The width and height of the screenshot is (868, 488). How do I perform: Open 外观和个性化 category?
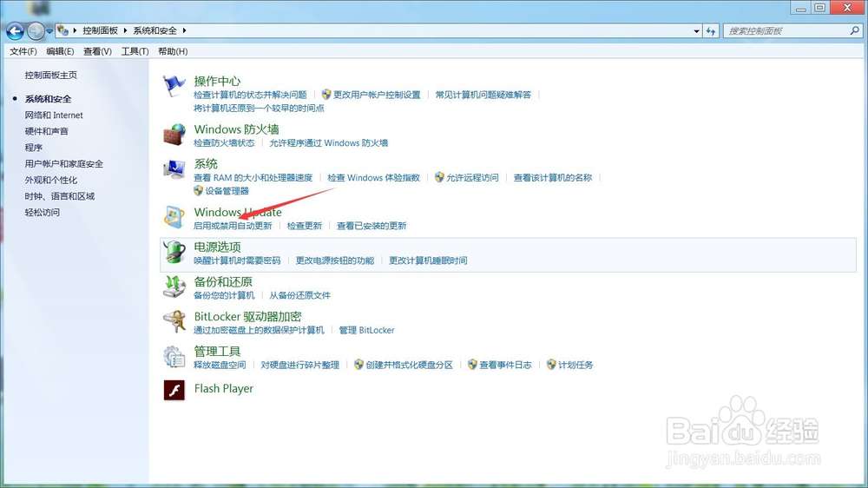(x=51, y=180)
